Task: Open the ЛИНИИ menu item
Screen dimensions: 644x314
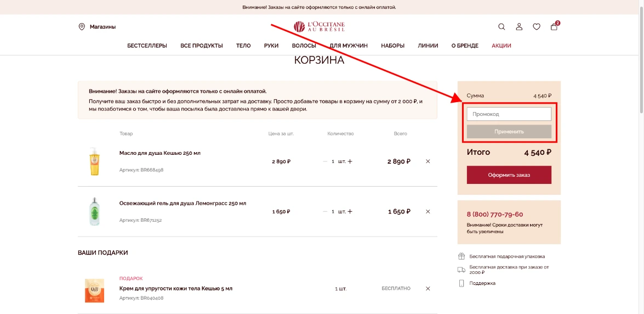Action: pyautogui.click(x=428, y=46)
